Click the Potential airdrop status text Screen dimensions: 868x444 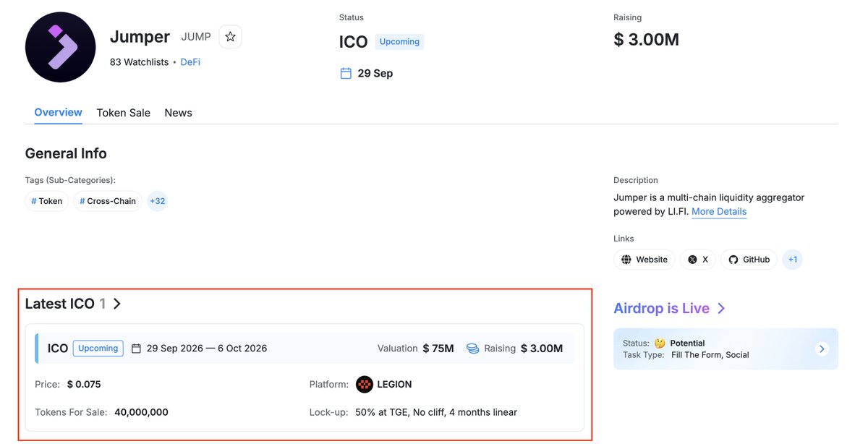click(687, 343)
